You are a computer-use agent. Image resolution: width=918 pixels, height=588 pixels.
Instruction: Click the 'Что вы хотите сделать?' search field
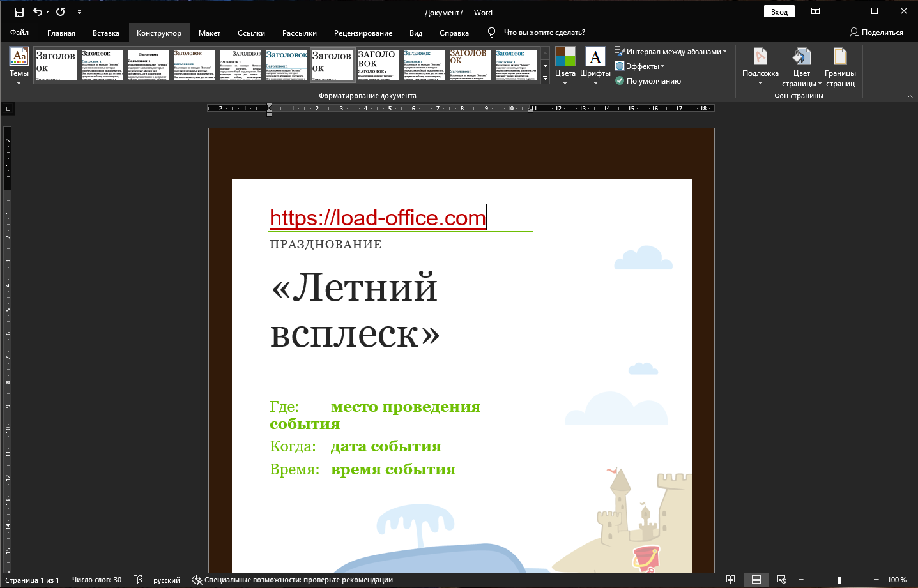click(544, 33)
